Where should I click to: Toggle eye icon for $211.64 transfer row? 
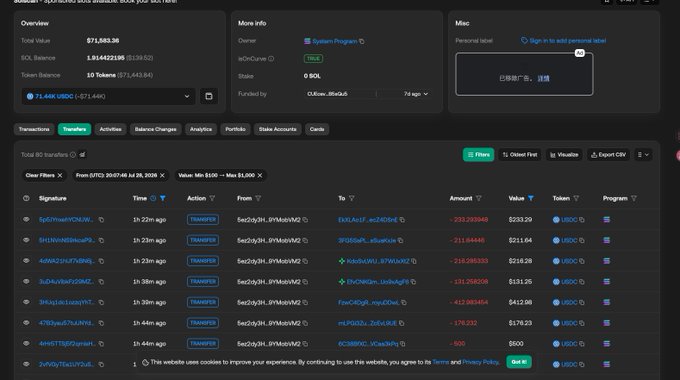(x=26, y=240)
